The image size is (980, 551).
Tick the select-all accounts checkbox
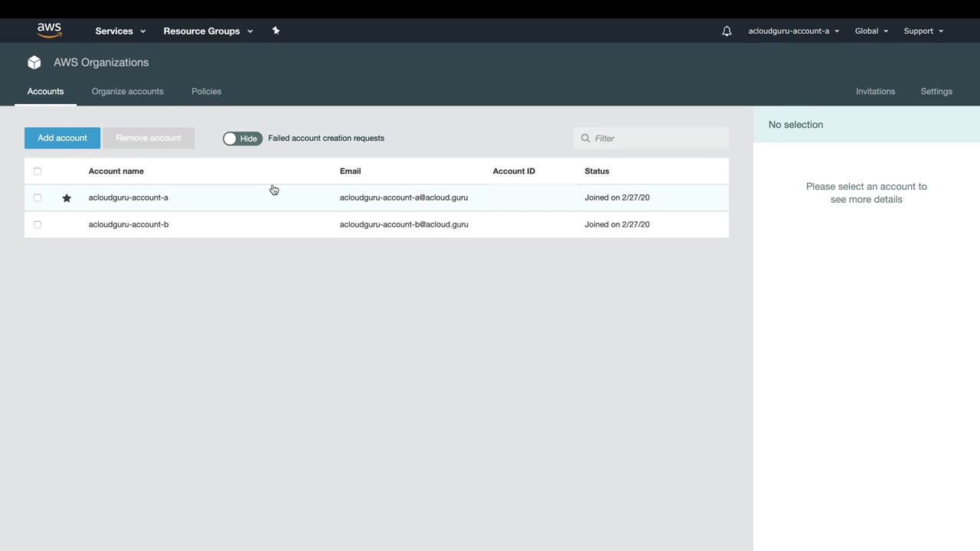(x=38, y=171)
